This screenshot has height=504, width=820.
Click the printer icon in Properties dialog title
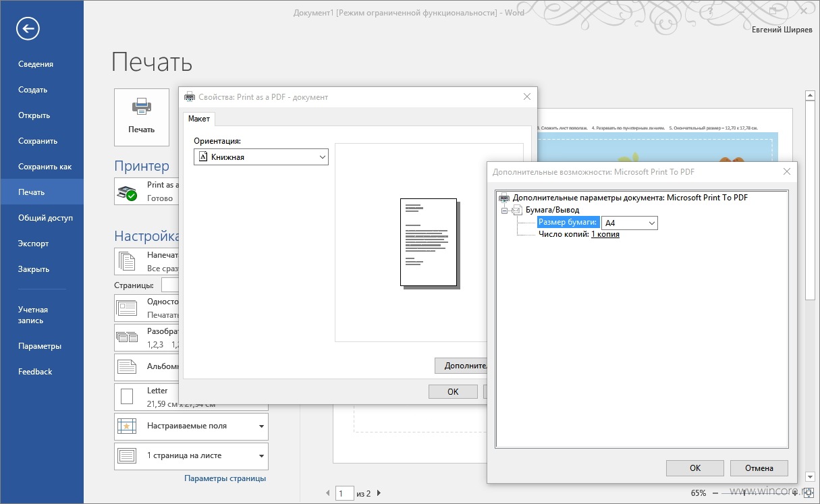click(190, 97)
